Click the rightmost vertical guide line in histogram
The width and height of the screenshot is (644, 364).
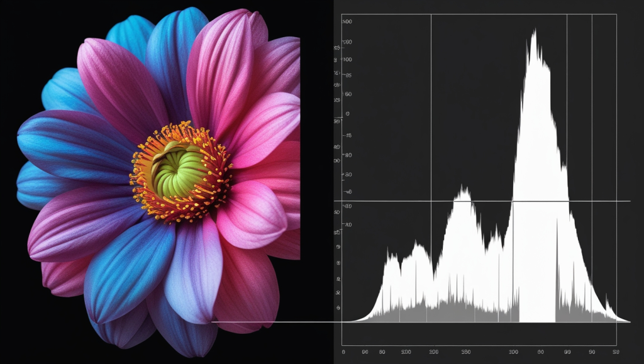592,126
